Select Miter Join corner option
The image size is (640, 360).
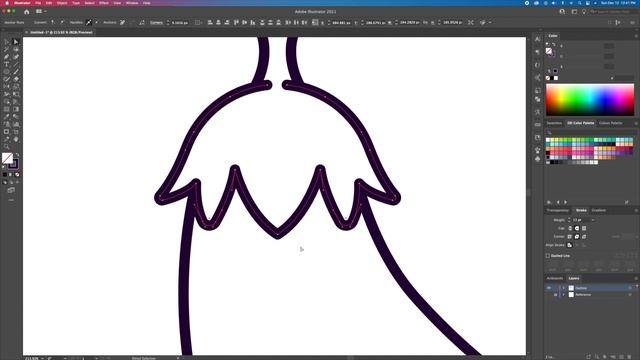click(570, 237)
